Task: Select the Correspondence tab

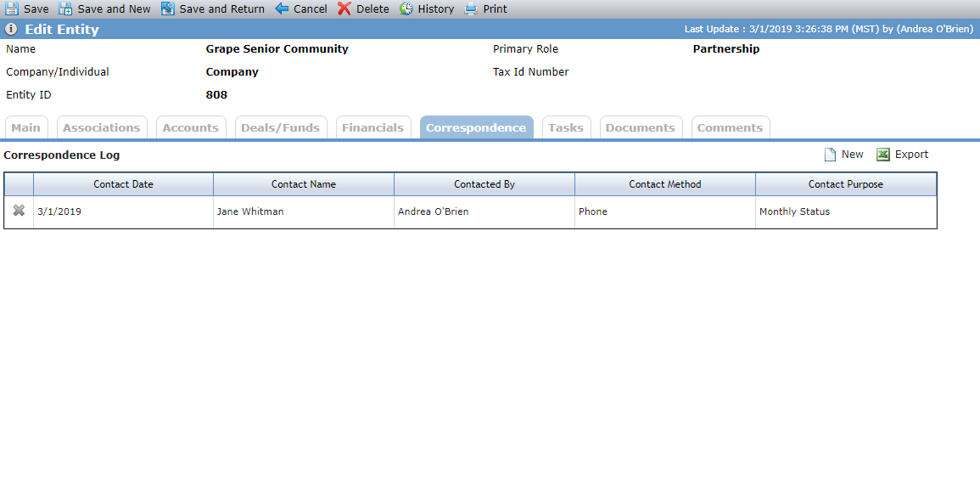Action: point(476,127)
